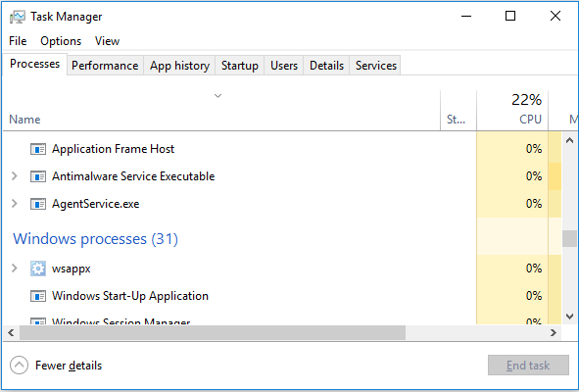This screenshot has height=392, width=579.
Task: Click the Fewer details link
Action: pos(69,366)
